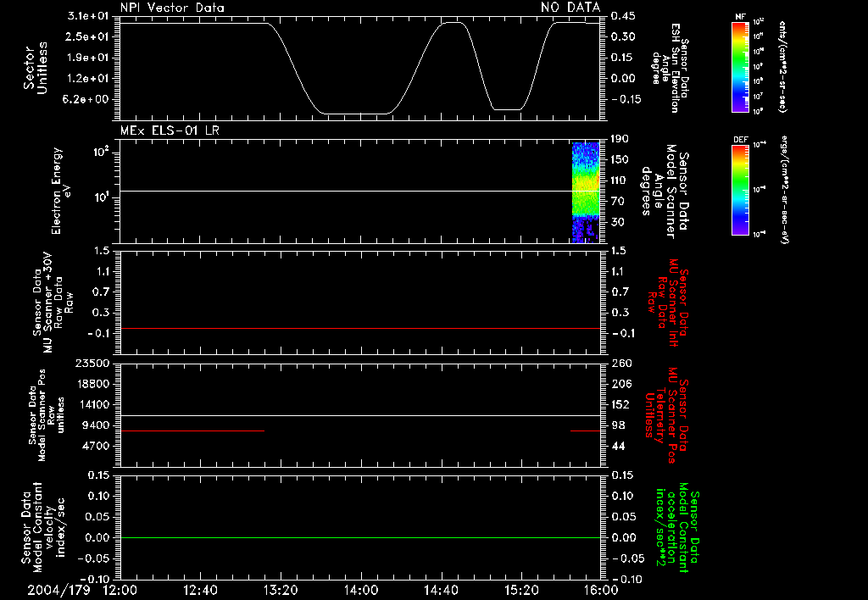Image resolution: width=868 pixels, height=600 pixels.
Task: Click the white sector curve in top panel
Action: click(359, 68)
